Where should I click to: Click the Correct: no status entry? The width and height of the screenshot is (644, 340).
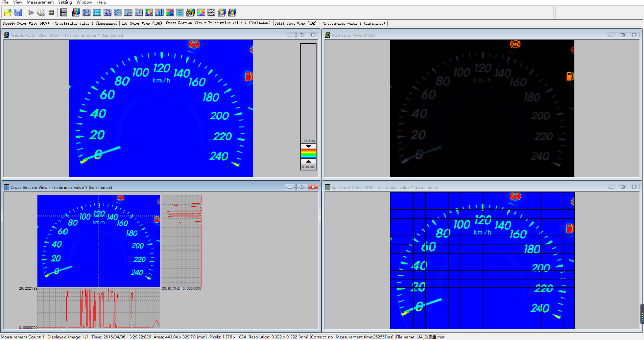(322, 337)
